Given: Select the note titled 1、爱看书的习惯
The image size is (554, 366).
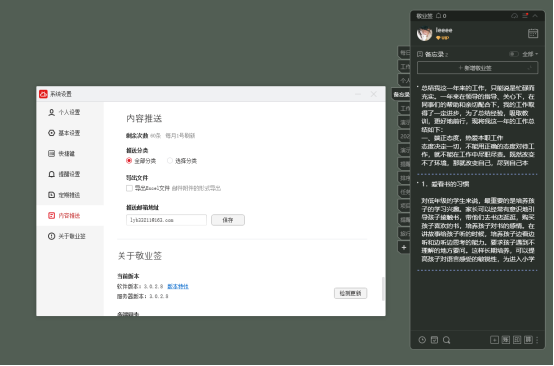Looking at the screenshot, I should click(477, 222).
